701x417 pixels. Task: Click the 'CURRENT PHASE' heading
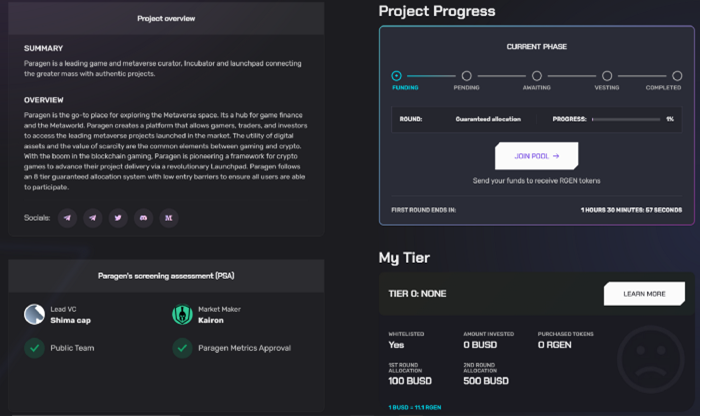(536, 46)
